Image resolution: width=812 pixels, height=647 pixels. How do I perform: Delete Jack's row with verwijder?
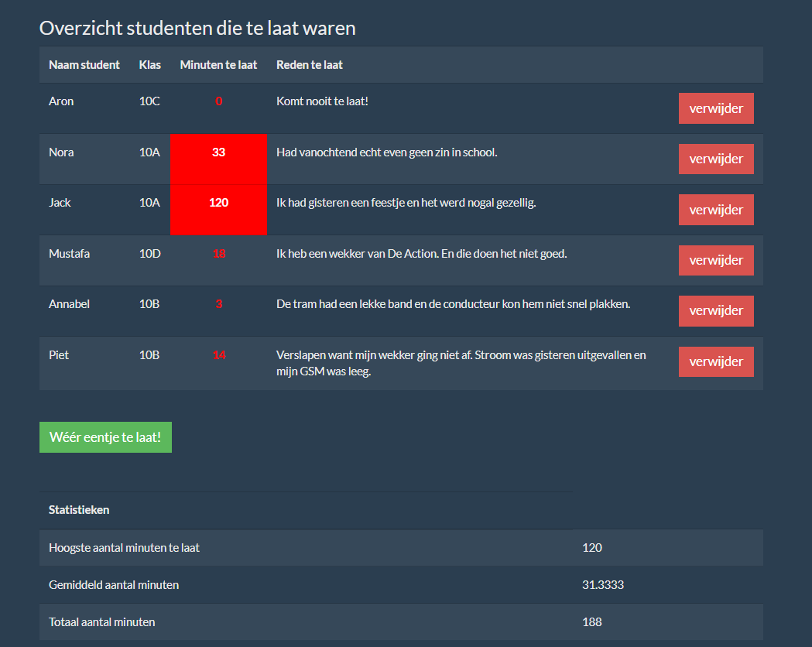point(715,210)
